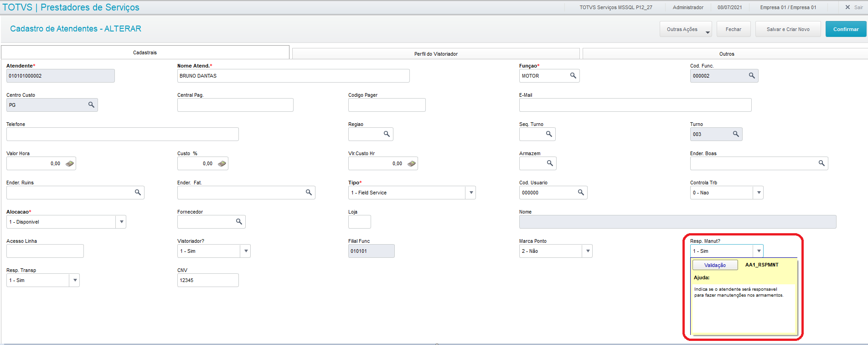868x345 pixels.
Task: Click TOTVS Serviços MSSQL P12_27 label
Action: pos(616,7)
